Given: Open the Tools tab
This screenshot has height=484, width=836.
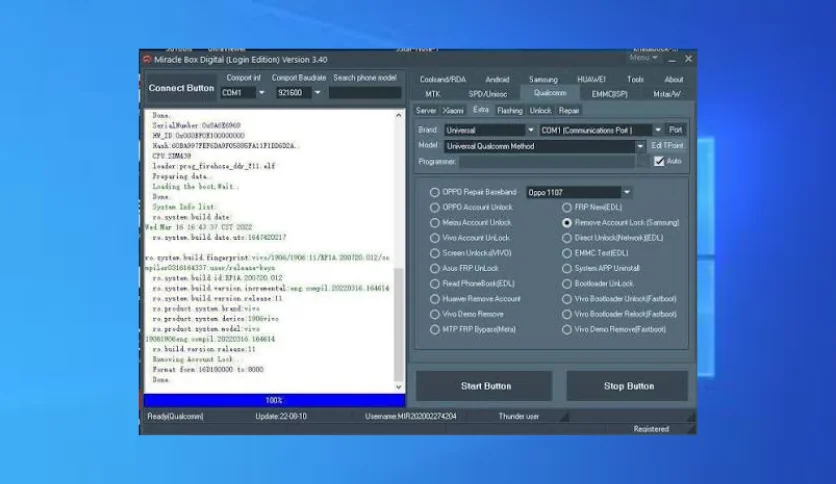Looking at the screenshot, I should pyautogui.click(x=635, y=79).
